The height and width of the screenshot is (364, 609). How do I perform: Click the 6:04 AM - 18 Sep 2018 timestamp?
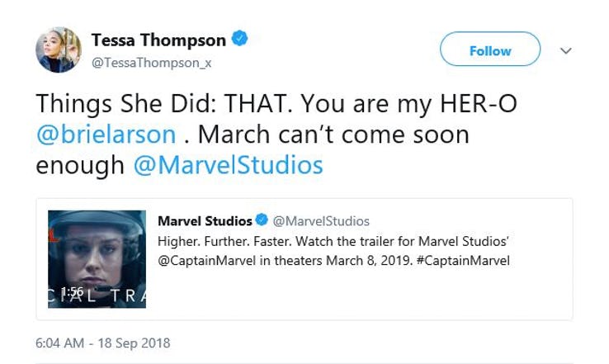(x=102, y=343)
